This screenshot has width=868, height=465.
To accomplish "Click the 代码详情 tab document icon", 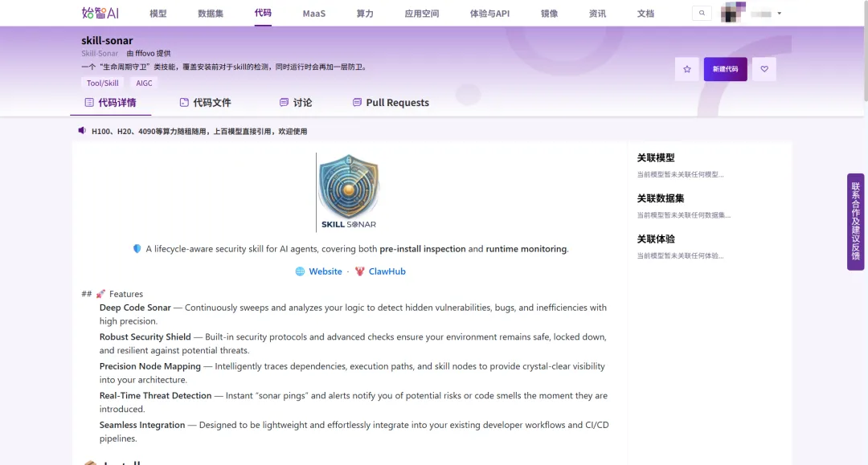I will 89,102.
